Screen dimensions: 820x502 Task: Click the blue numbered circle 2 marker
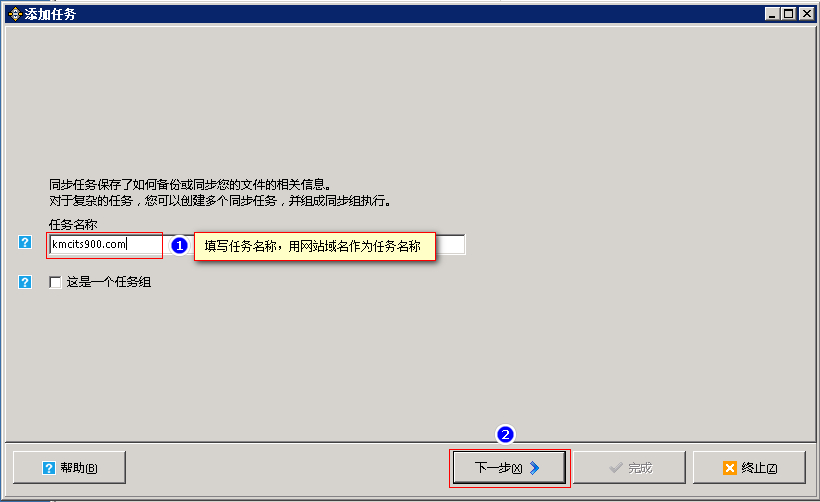(505, 435)
